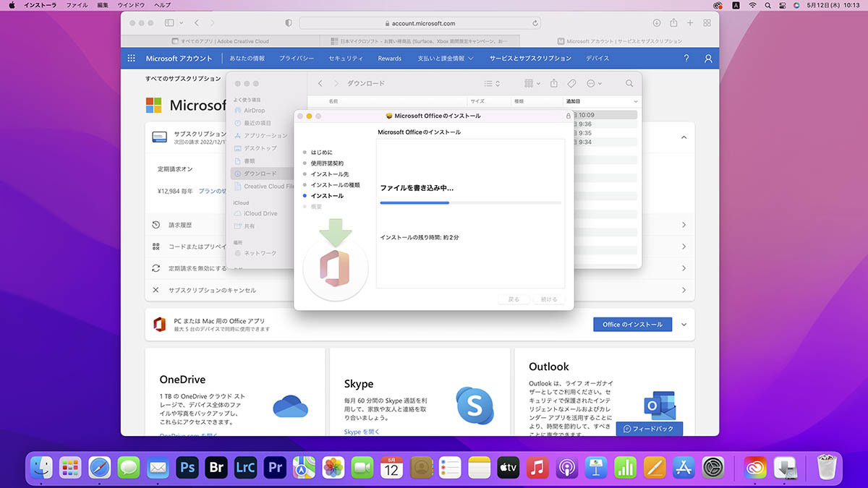Click the Office のインストール button
Screen dimensions: 868x488
tap(632, 325)
